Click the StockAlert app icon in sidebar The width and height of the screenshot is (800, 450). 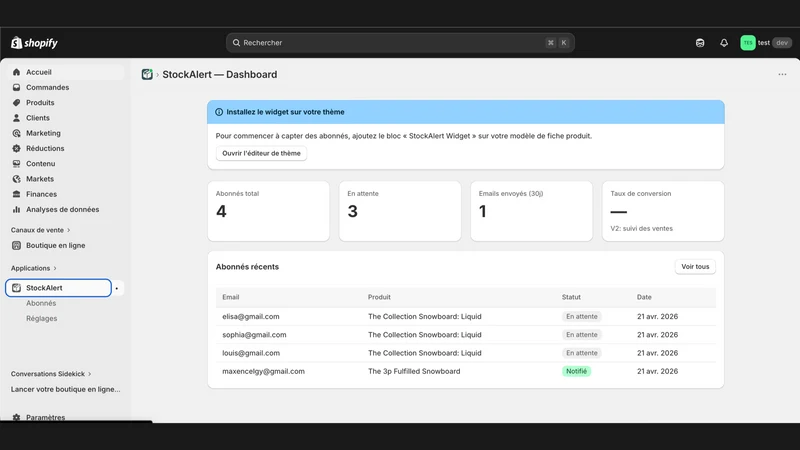pyautogui.click(x=16, y=288)
